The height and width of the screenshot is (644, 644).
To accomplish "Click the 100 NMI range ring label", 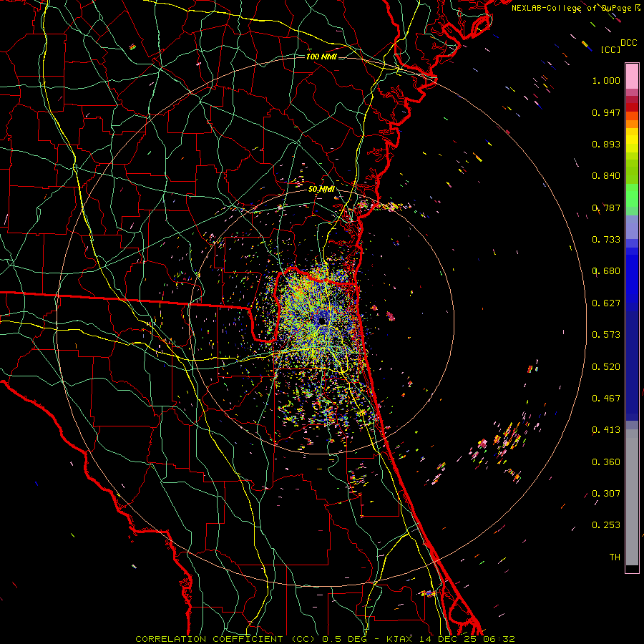I will [x=321, y=57].
